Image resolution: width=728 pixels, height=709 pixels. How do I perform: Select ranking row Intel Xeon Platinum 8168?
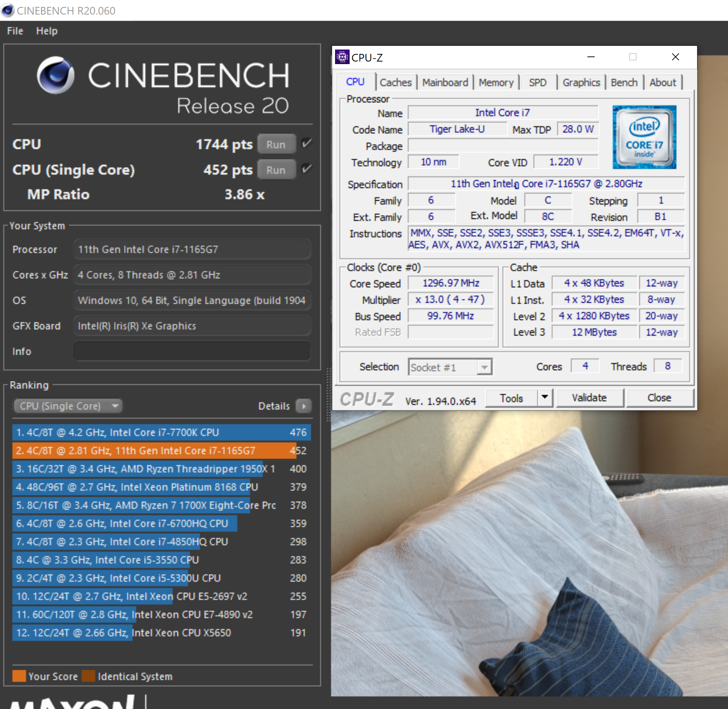click(162, 487)
